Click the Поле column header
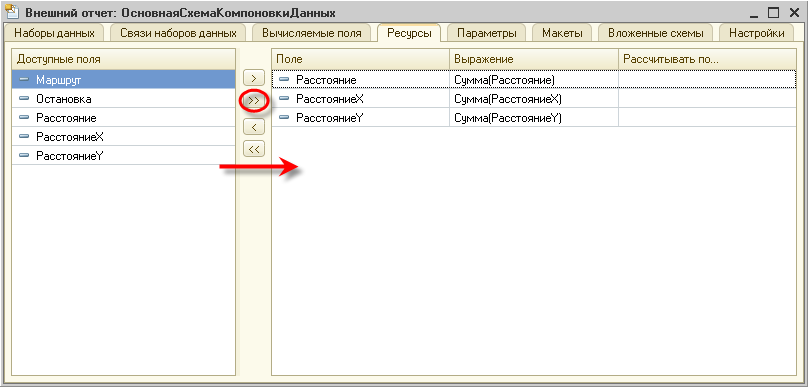The width and height of the screenshot is (808, 387). click(361, 59)
